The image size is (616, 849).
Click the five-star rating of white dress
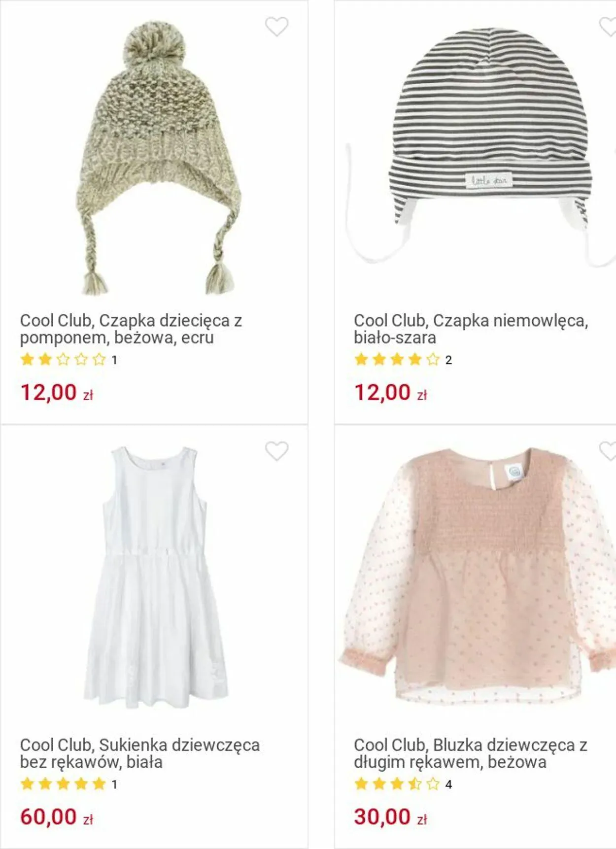click(63, 783)
